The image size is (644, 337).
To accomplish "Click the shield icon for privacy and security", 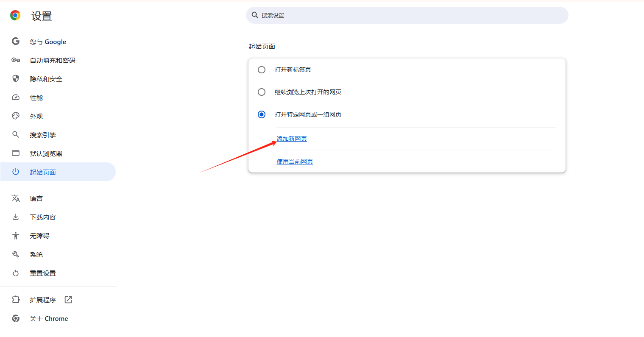I will pyautogui.click(x=16, y=78).
